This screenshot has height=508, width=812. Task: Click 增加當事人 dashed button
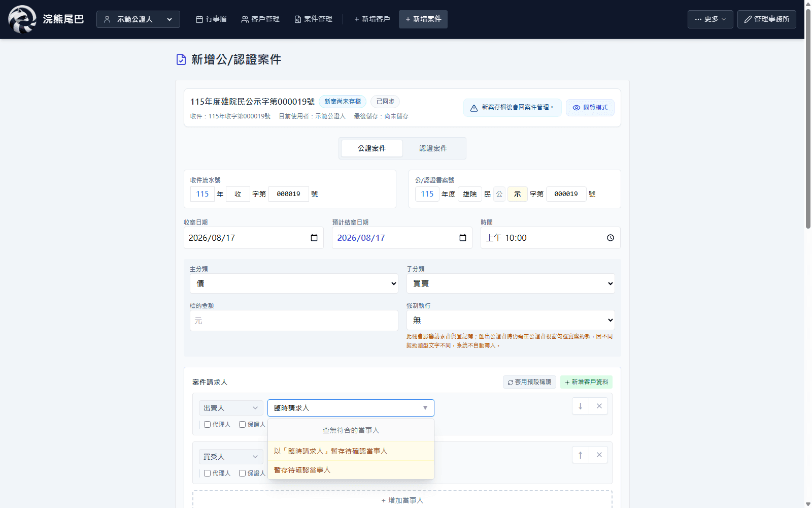(x=402, y=500)
